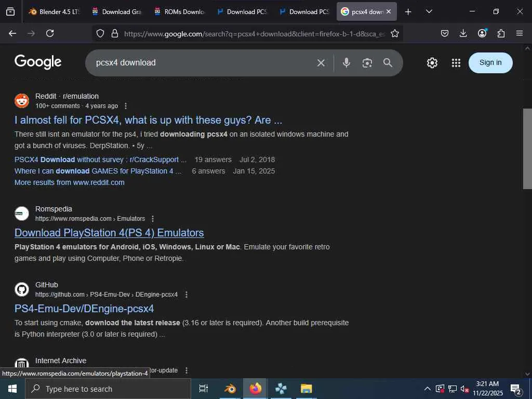Open 'I almost fell for PCSX4' result
The height and width of the screenshot is (399, 532).
click(x=148, y=120)
